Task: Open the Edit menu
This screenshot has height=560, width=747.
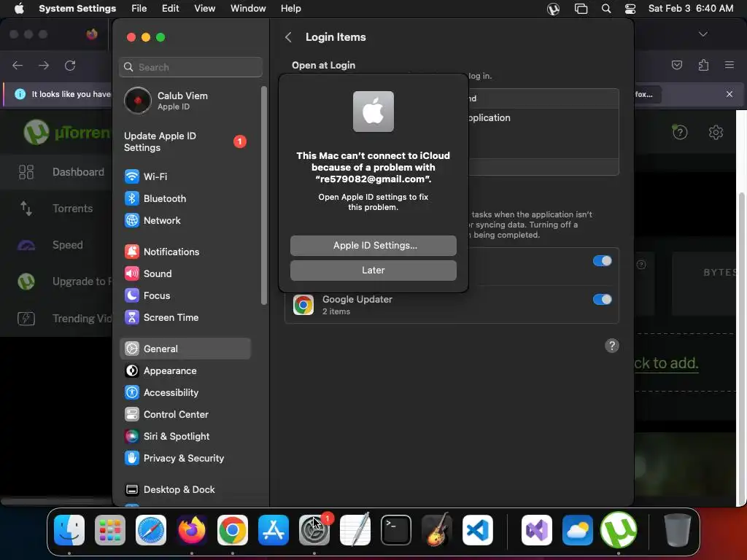Action: pos(171,9)
